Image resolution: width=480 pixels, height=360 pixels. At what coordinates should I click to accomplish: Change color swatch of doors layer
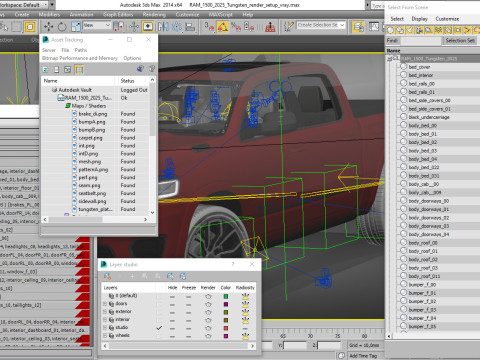coord(226,304)
